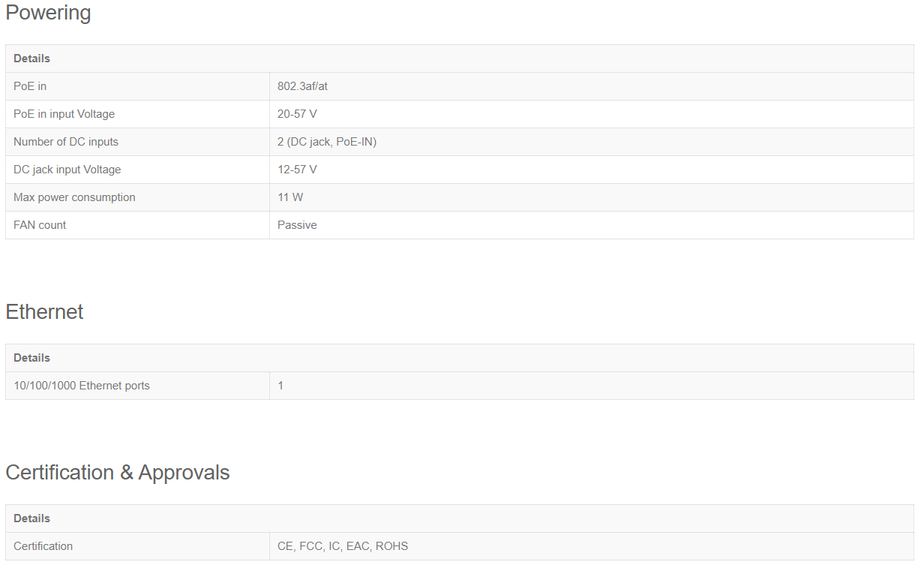The width and height of the screenshot is (924, 568).
Task: Click the 11 W value
Action: click(290, 197)
